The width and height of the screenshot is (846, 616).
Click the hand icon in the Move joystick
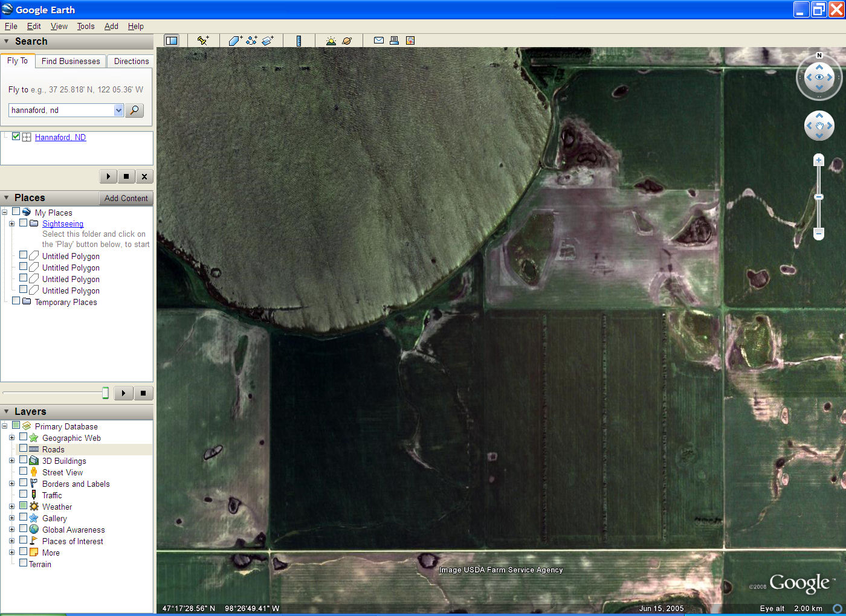(819, 126)
